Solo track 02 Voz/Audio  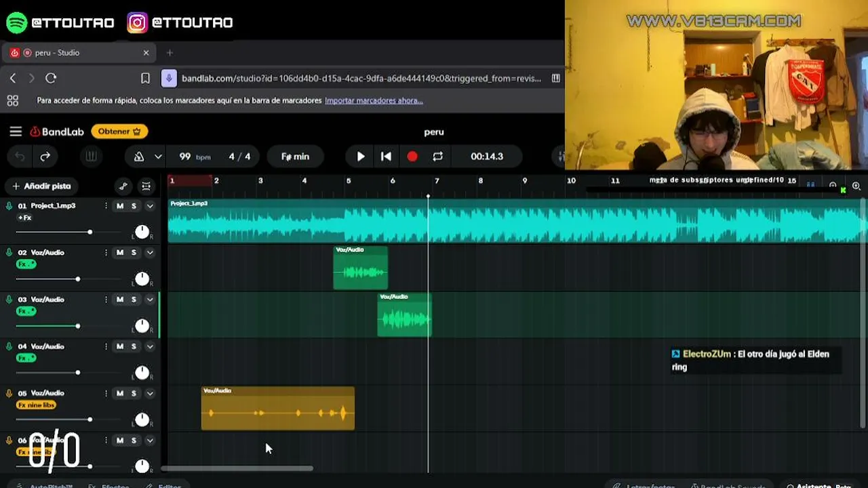coord(134,253)
